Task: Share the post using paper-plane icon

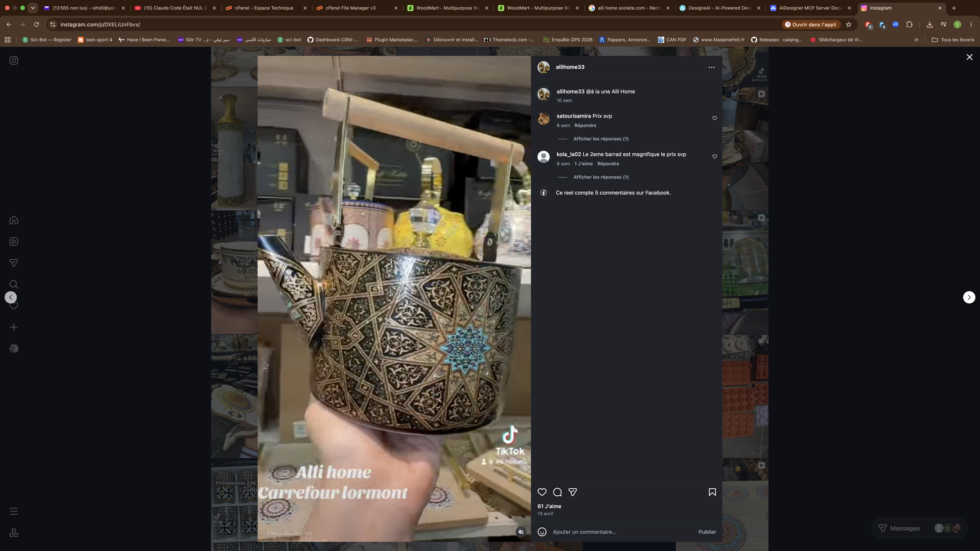Action: [572, 492]
